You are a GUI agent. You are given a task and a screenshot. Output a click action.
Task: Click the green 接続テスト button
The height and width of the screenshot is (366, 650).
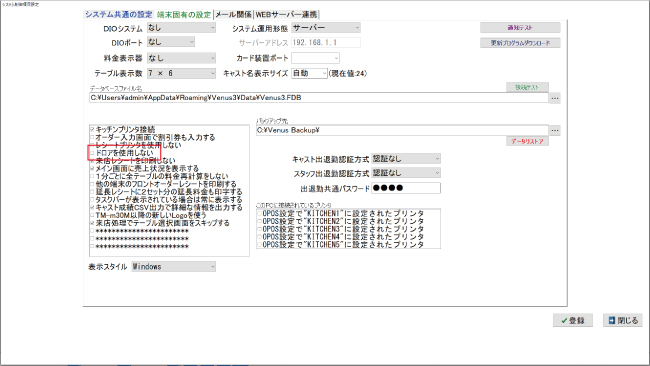(527, 87)
